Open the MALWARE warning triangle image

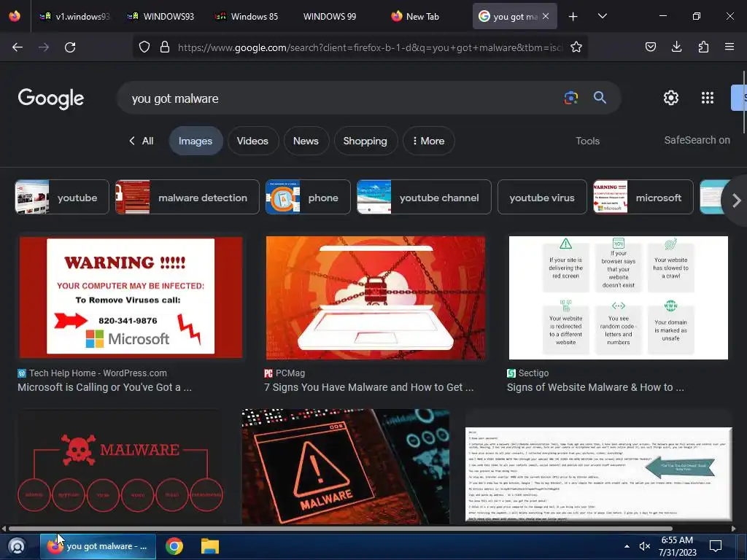point(345,467)
